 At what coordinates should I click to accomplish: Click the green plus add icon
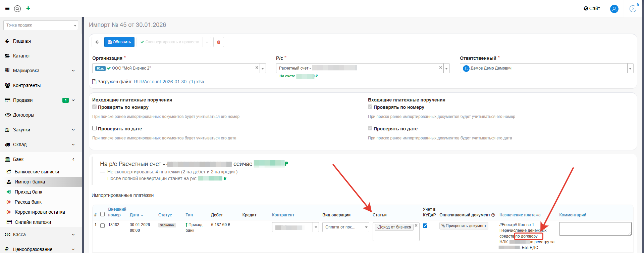click(x=28, y=8)
